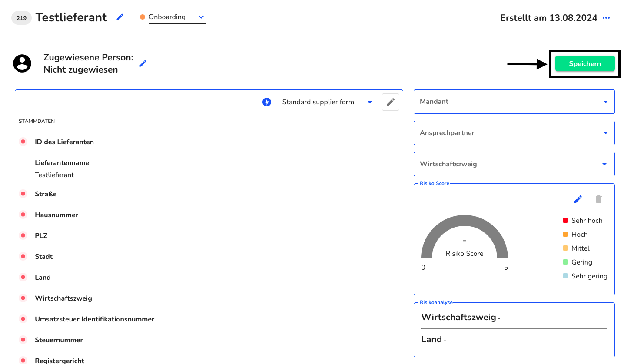Click red indicator next to Stadt
Viewport: 624px width, 364px height.
click(x=23, y=256)
